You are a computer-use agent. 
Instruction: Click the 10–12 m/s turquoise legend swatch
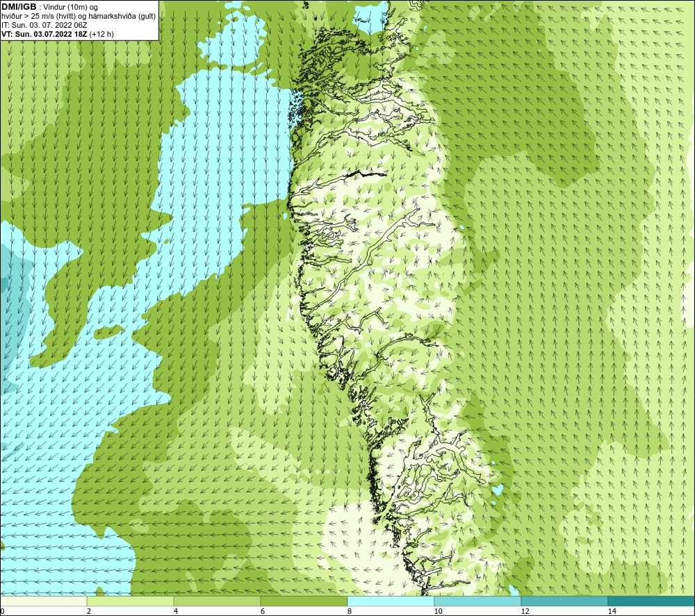(477, 601)
